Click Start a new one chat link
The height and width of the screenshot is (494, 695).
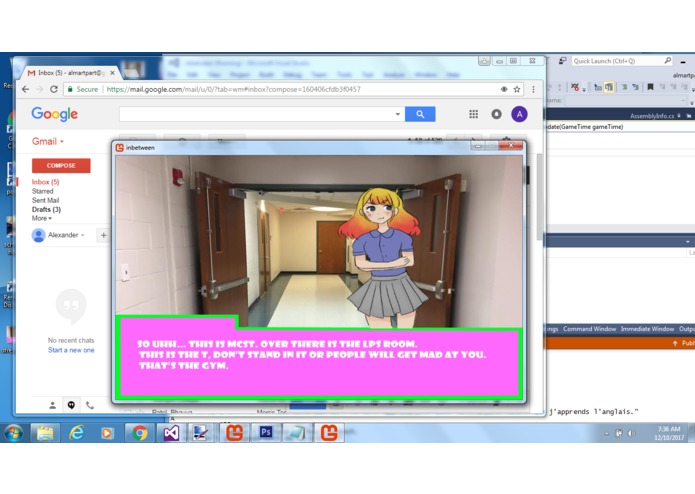71,350
